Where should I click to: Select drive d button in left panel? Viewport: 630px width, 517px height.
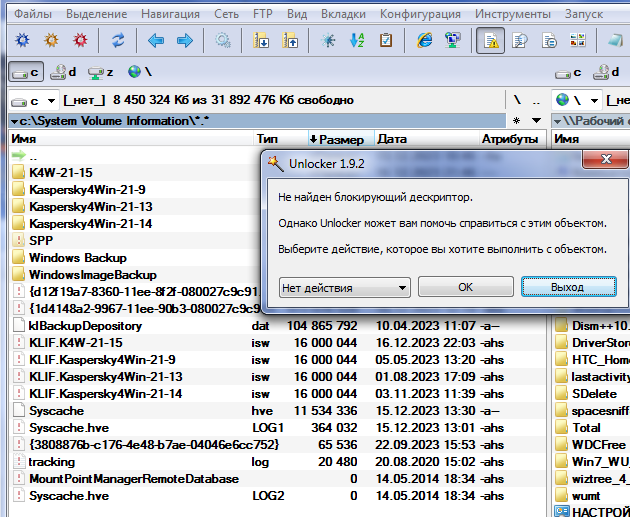[x=63, y=73]
